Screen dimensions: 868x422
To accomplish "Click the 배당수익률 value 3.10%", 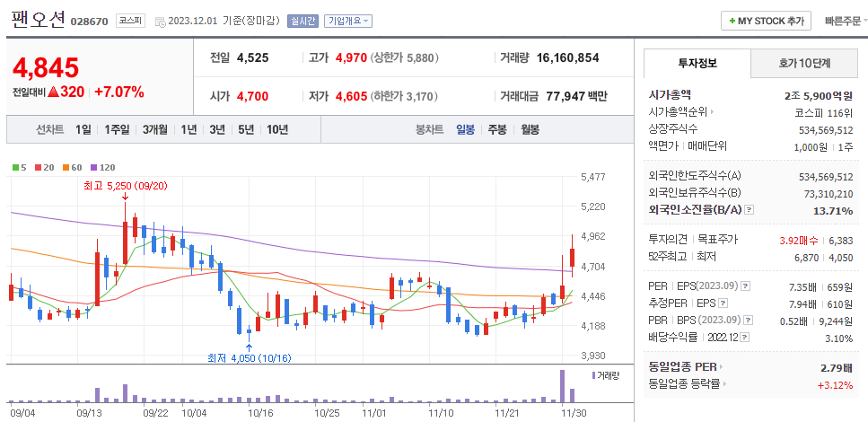I will point(839,338).
